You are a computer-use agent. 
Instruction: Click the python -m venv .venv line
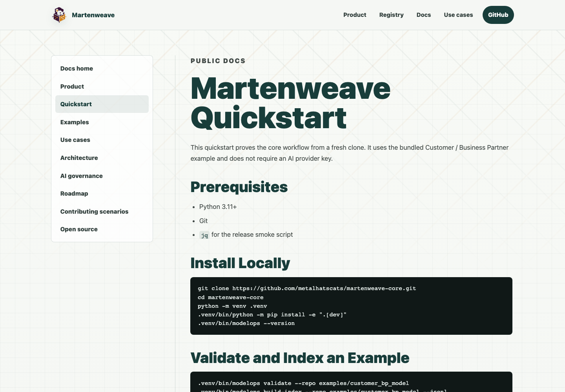tap(232, 306)
